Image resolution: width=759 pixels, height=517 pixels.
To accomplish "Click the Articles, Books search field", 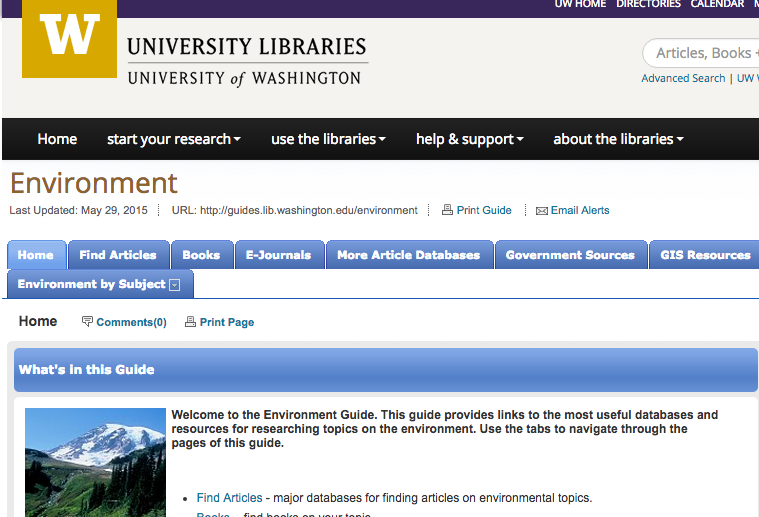I will coord(701,53).
